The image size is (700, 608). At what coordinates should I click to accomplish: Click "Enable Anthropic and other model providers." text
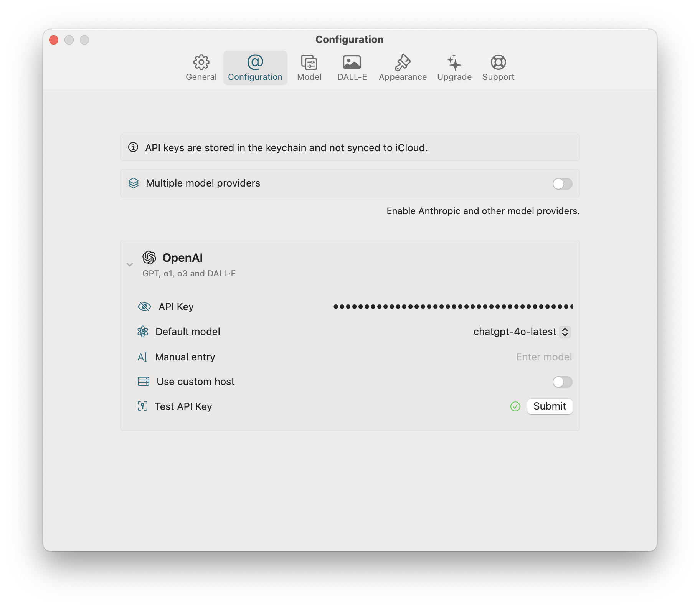483,211
